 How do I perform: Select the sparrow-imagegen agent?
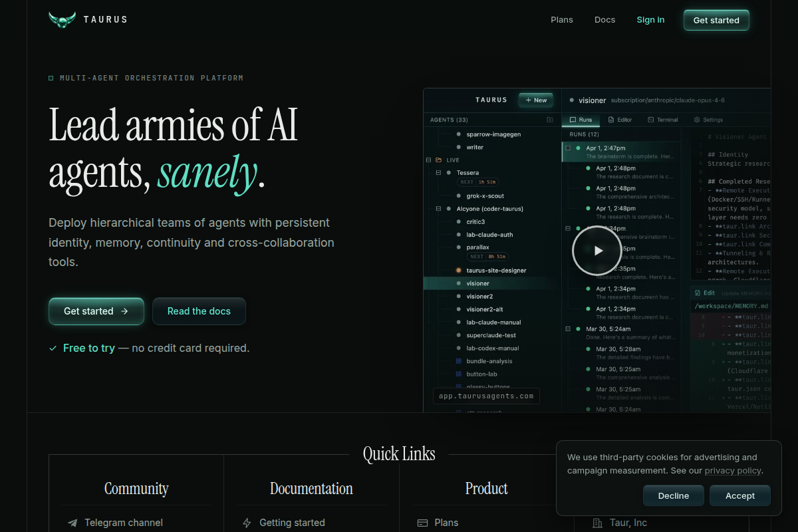(x=493, y=134)
